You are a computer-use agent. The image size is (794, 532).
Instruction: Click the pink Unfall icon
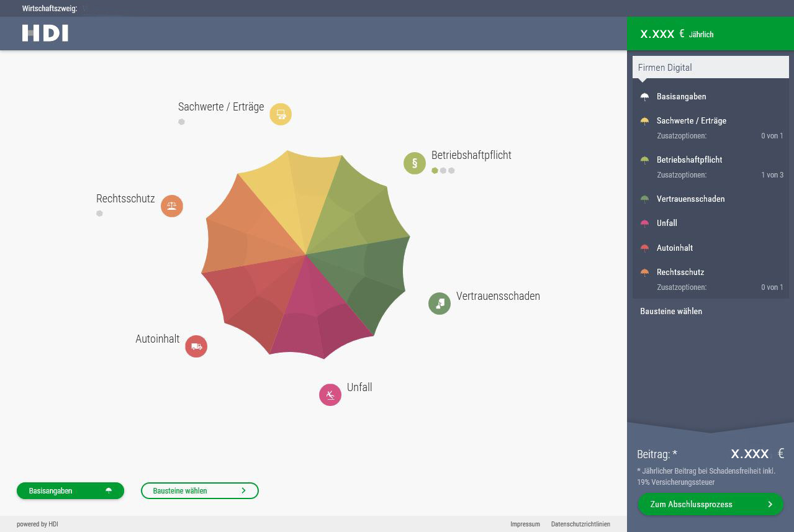[x=330, y=395]
